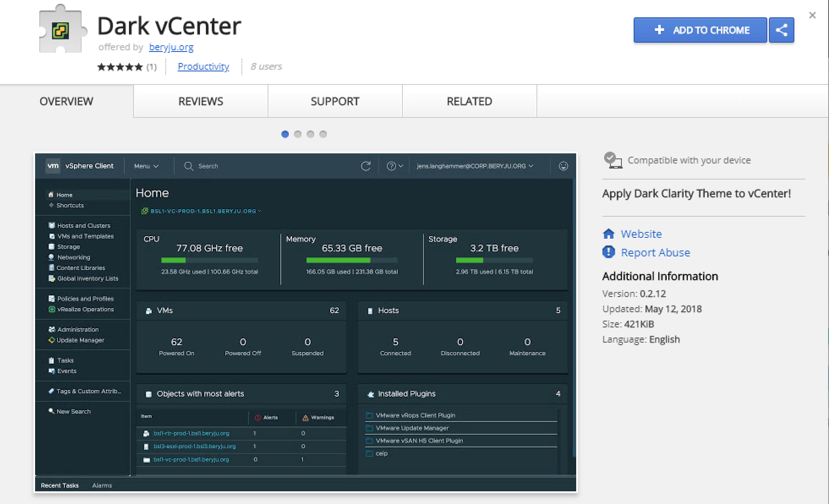Click the Content Libraries icon
Viewport: 829px width, 504px height.
coord(52,267)
